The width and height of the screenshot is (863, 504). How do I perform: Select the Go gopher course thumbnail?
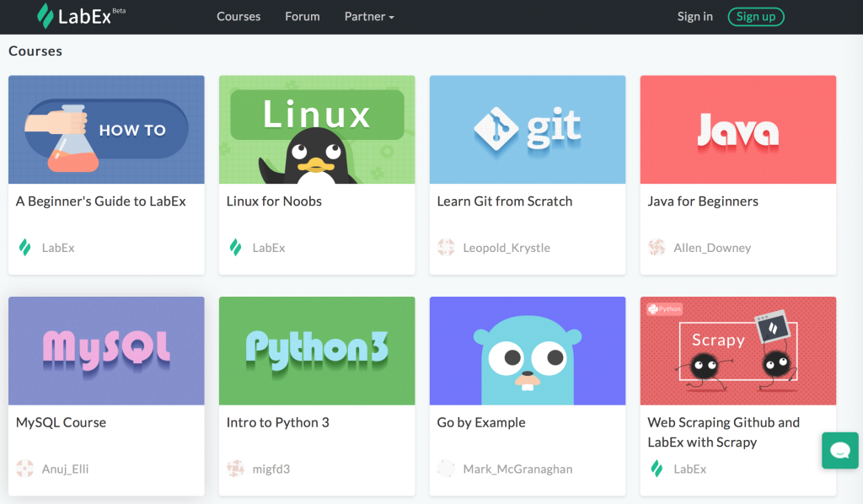click(528, 351)
